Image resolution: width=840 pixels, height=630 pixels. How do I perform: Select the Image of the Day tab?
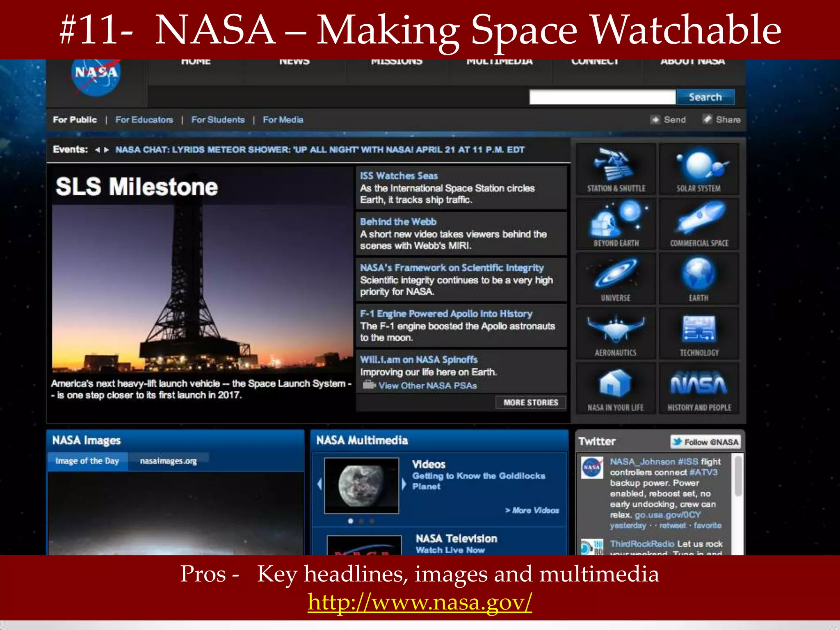tap(87, 461)
